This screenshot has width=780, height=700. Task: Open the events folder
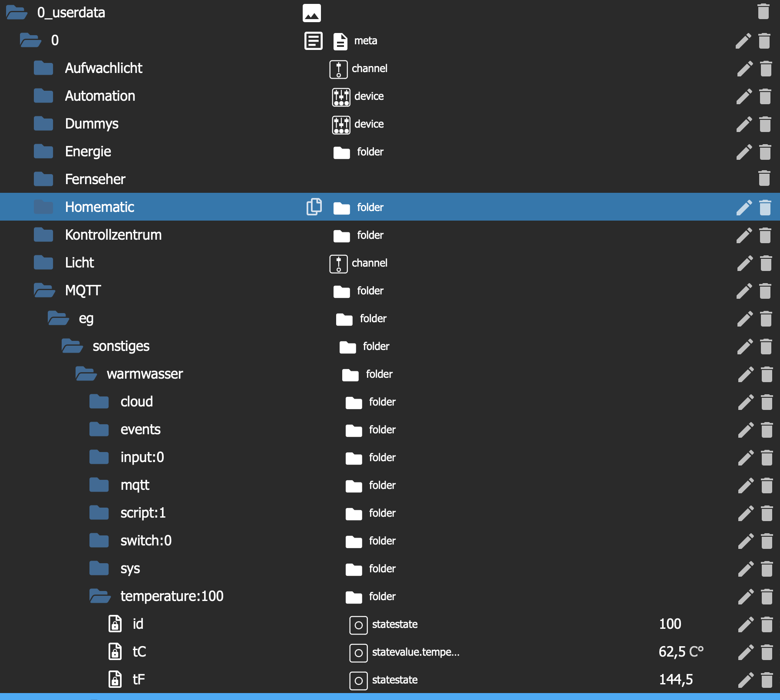pos(99,429)
